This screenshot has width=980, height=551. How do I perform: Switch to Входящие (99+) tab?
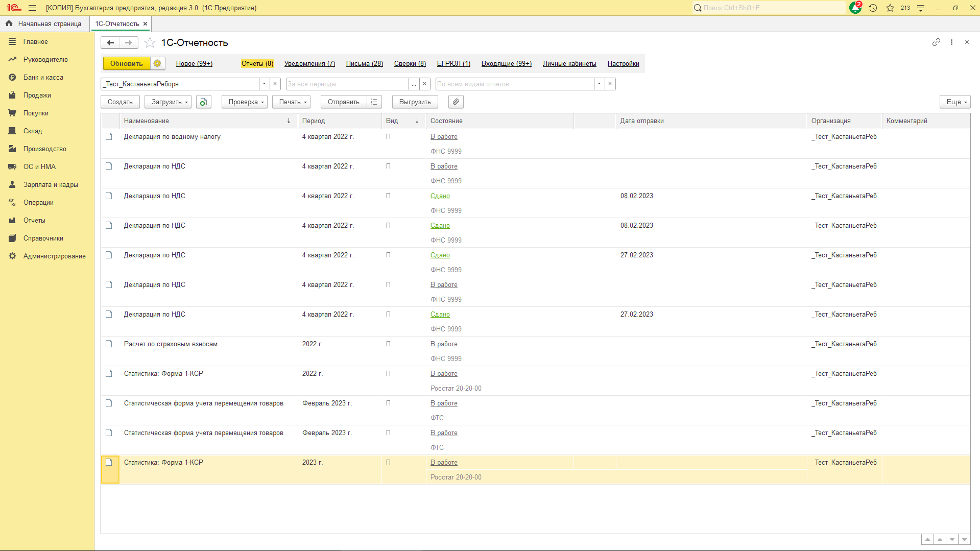point(507,63)
